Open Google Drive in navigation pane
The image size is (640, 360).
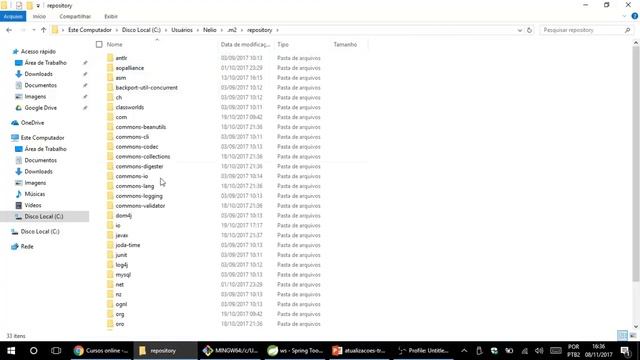pos(40,108)
